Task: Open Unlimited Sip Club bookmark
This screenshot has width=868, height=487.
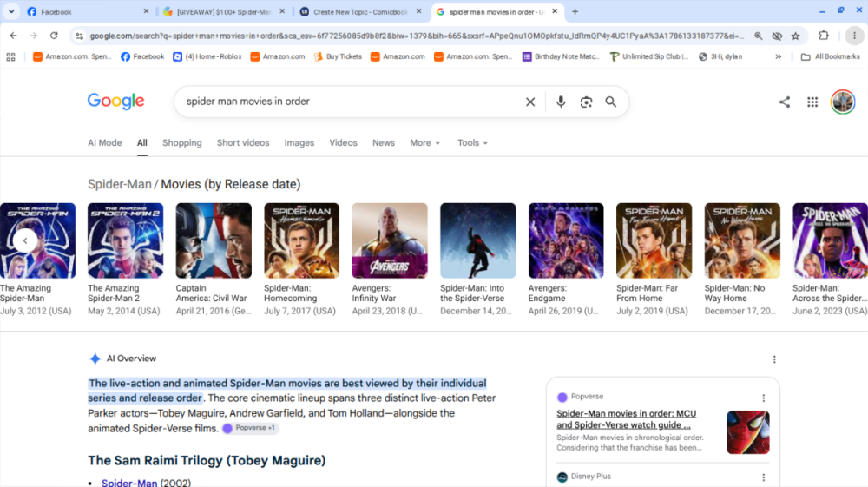Action: (648, 56)
